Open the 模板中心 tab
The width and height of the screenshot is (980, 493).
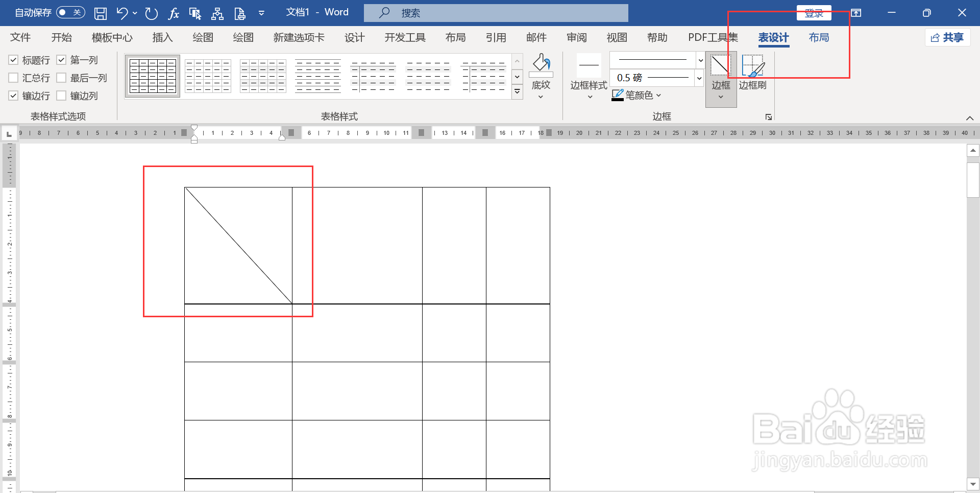112,37
